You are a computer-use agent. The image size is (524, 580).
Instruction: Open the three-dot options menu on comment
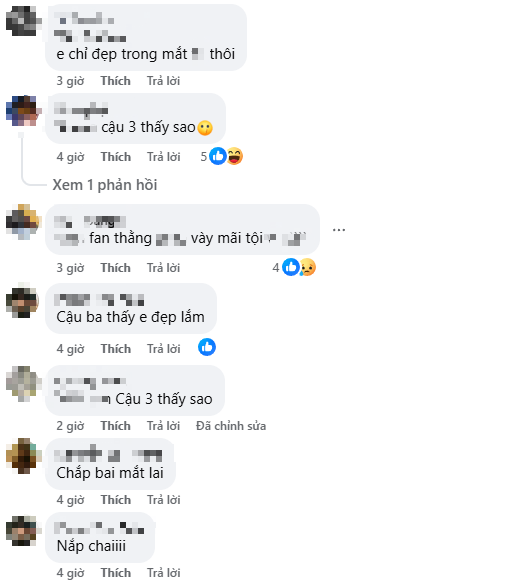click(339, 230)
